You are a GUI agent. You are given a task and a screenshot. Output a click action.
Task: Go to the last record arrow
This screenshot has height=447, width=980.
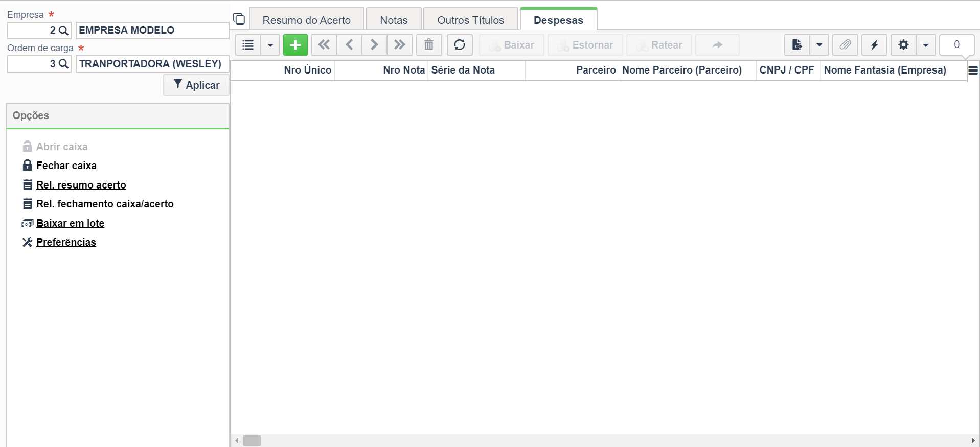click(400, 45)
